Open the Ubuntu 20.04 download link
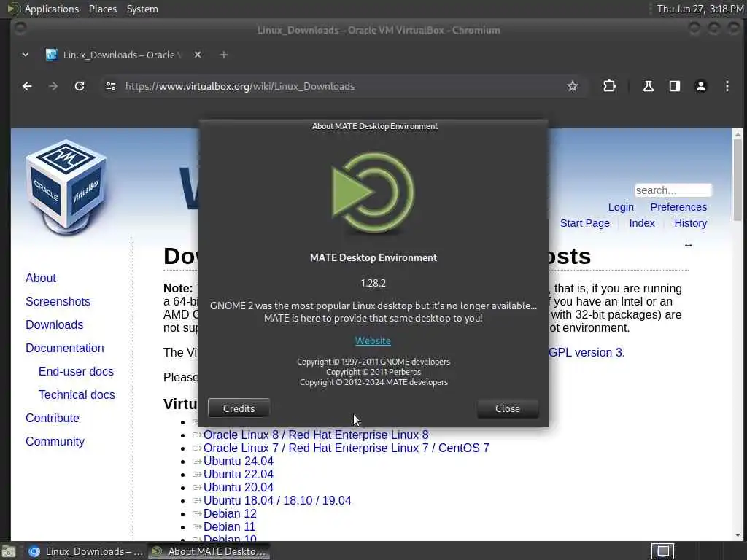Image resolution: width=747 pixels, height=560 pixels. tap(239, 488)
